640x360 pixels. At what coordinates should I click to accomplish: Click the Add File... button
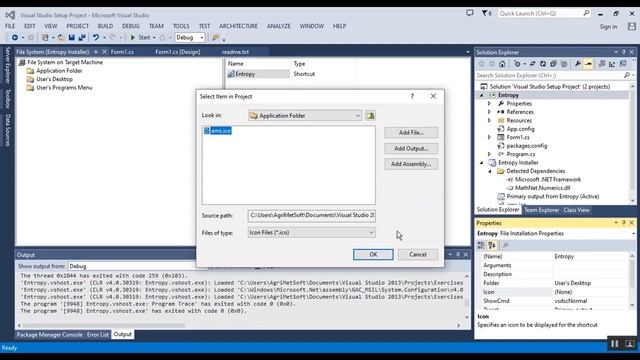411,133
